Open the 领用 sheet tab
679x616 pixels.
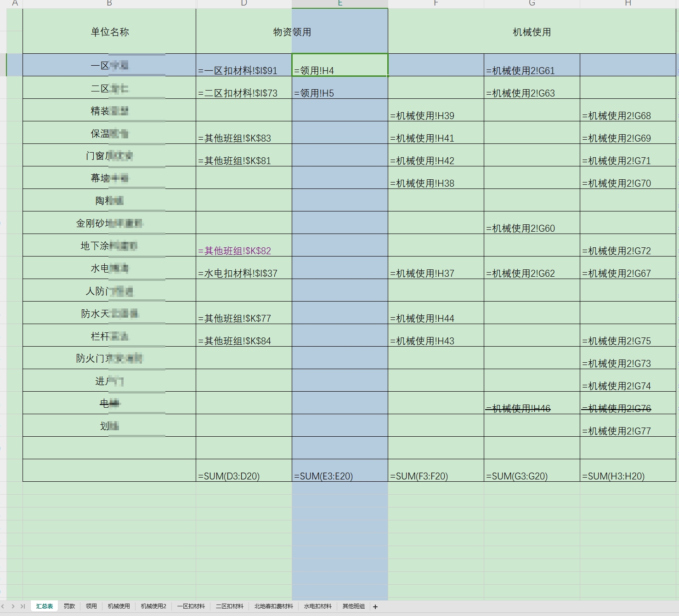91,607
